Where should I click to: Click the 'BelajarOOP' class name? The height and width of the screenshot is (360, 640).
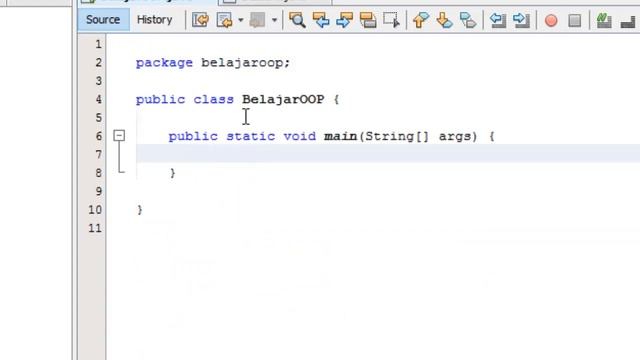pyautogui.click(x=283, y=99)
